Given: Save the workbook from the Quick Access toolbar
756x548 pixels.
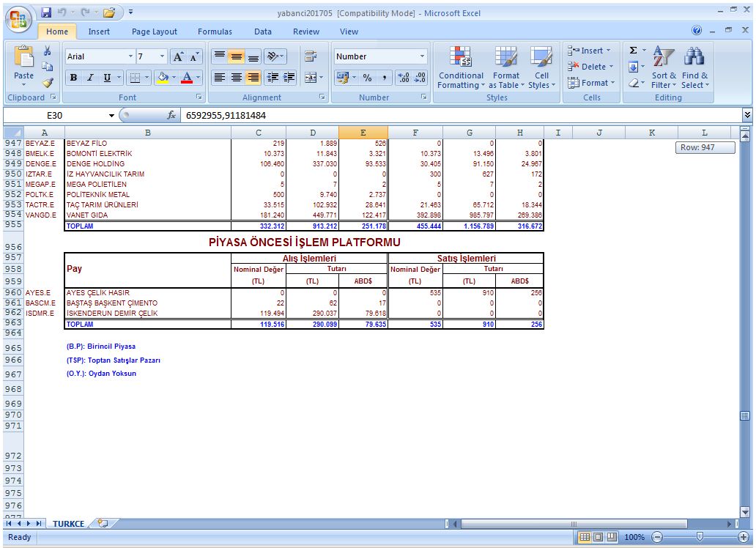Looking at the screenshot, I should tap(46, 13).
